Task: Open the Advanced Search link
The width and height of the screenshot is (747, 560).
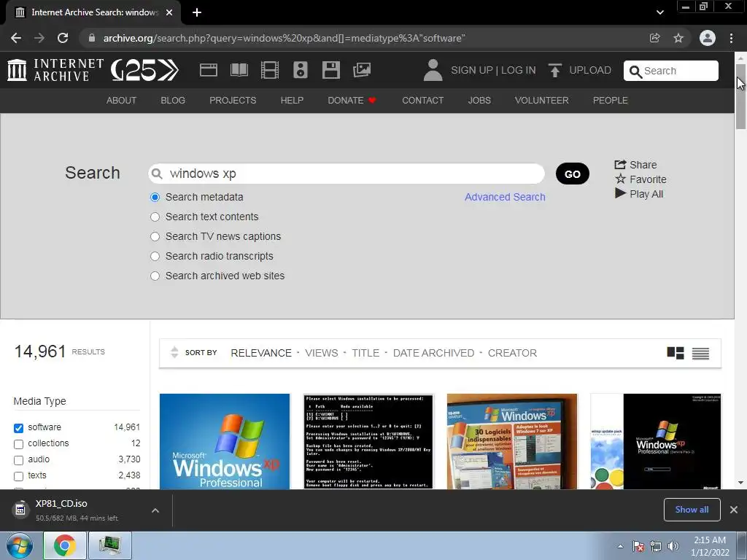Action: pyautogui.click(x=505, y=197)
